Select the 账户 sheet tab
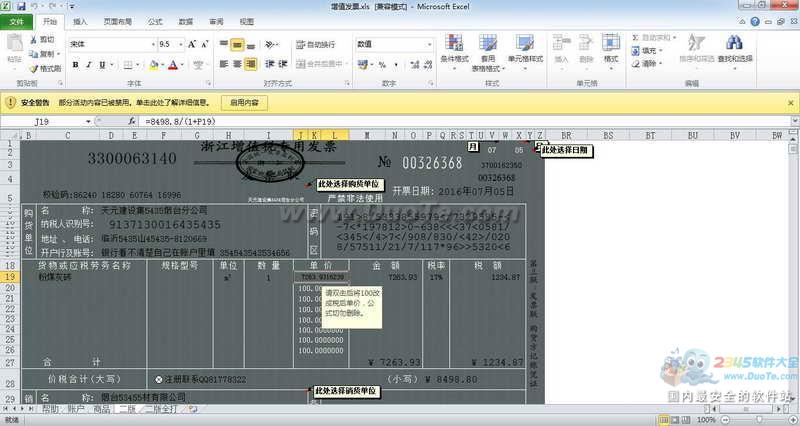Image resolution: width=800 pixels, height=426 pixels. click(76, 409)
